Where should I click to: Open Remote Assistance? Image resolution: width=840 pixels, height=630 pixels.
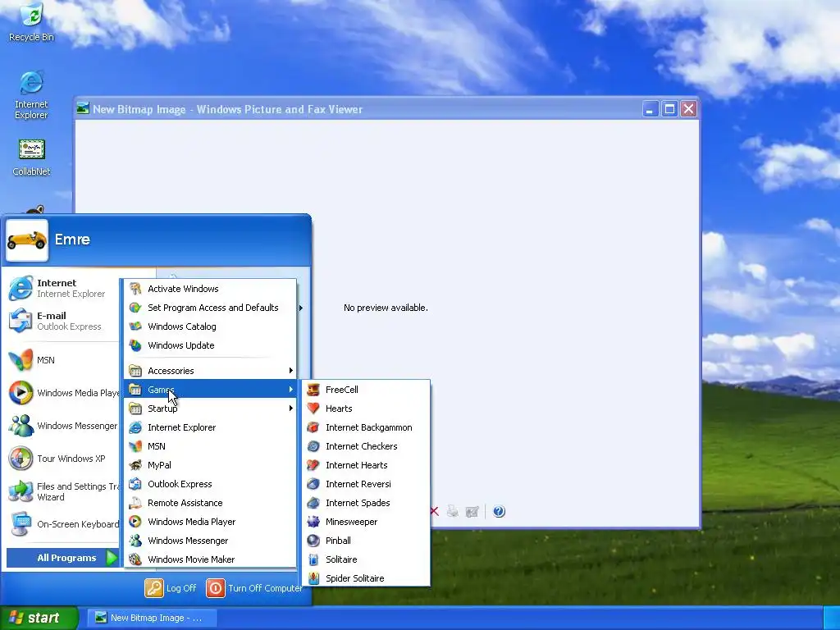click(210, 503)
